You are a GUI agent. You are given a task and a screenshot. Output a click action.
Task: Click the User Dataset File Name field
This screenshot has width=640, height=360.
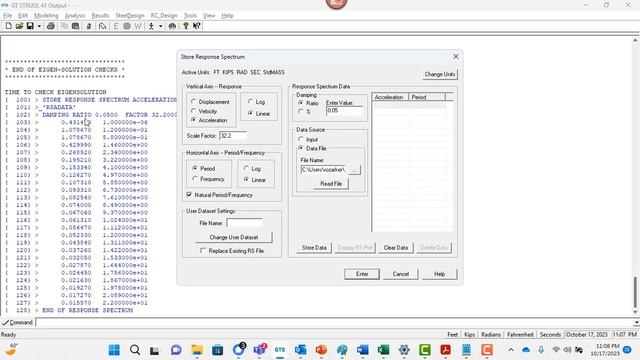coord(244,223)
